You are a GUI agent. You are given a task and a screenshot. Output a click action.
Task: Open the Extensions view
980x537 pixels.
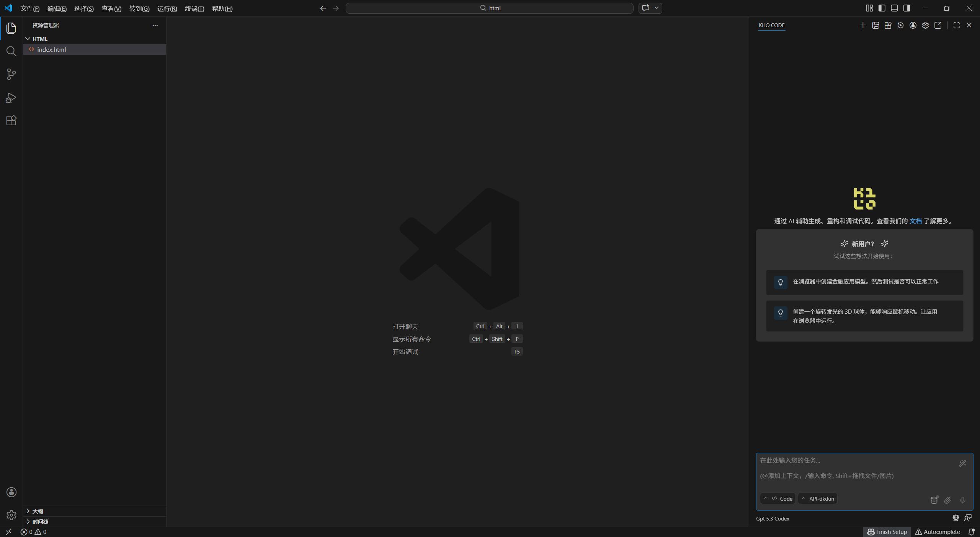pyautogui.click(x=11, y=121)
